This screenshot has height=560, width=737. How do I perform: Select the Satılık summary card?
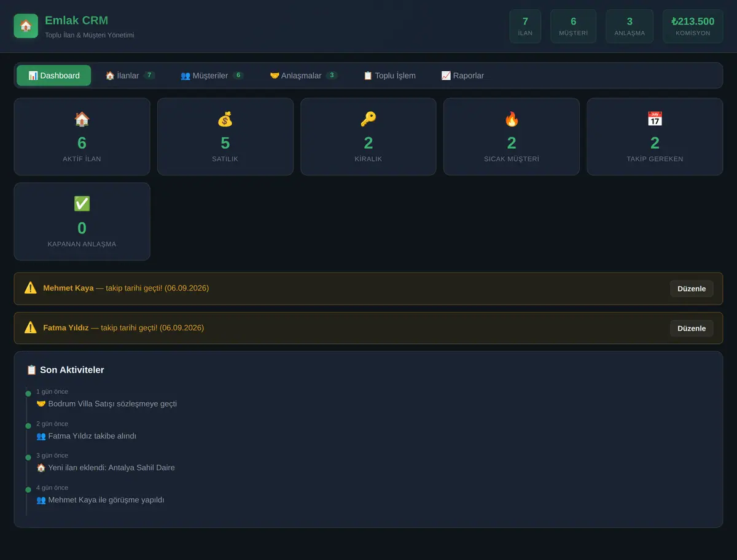coord(225,137)
